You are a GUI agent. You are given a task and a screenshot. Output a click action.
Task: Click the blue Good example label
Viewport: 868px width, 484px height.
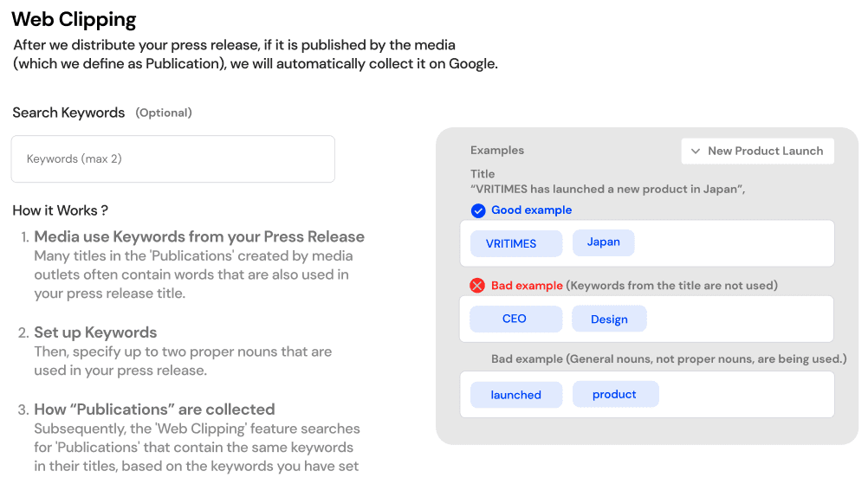(531, 210)
